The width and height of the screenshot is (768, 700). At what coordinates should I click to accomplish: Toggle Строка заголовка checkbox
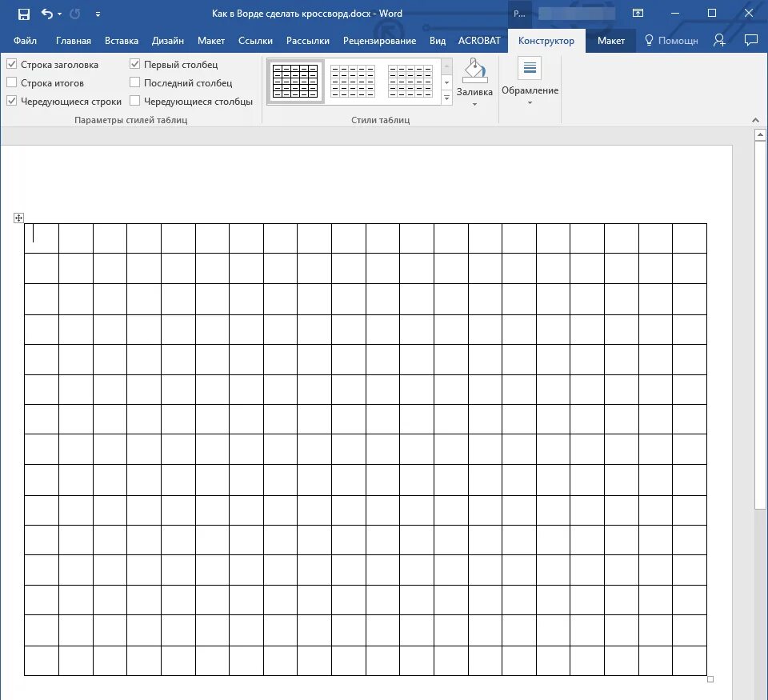(12, 64)
